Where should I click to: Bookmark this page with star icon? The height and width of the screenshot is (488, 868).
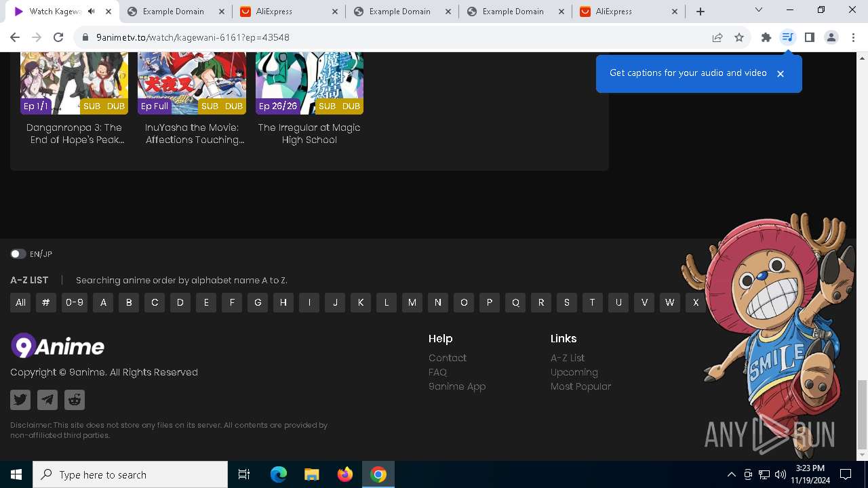click(x=739, y=37)
